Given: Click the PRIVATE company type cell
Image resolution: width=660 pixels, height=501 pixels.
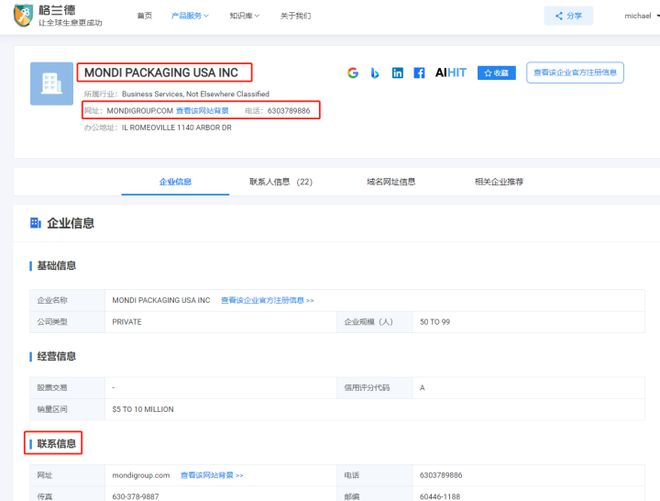Looking at the screenshot, I should click(x=127, y=322).
